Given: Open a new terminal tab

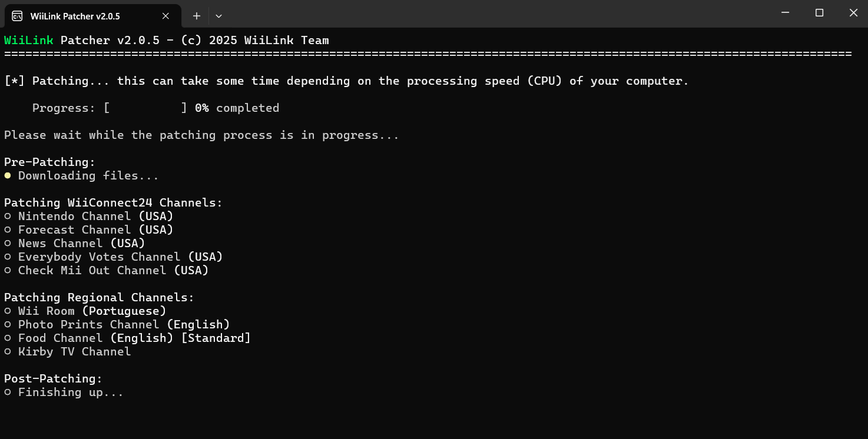Looking at the screenshot, I should [x=197, y=16].
